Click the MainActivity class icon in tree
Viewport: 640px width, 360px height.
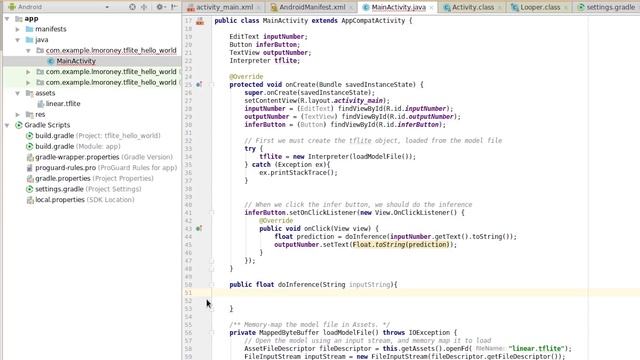click(x=51, y=61)
